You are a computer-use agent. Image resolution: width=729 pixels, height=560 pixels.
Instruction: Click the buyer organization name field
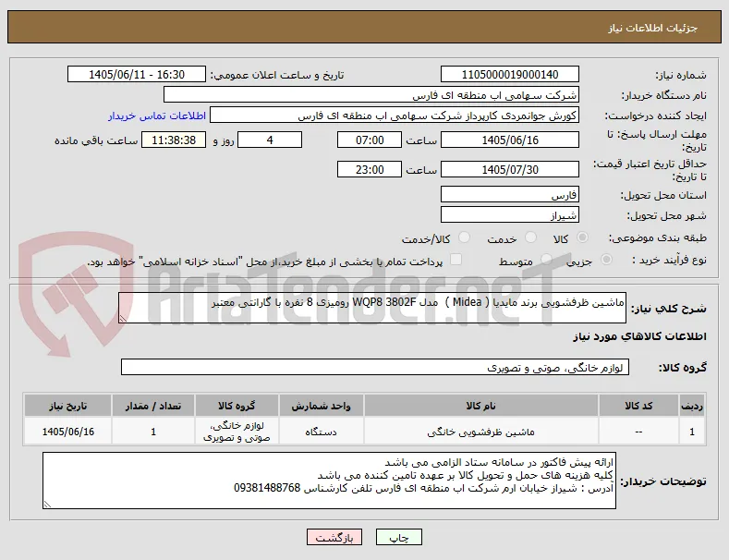tap(371, 95)
